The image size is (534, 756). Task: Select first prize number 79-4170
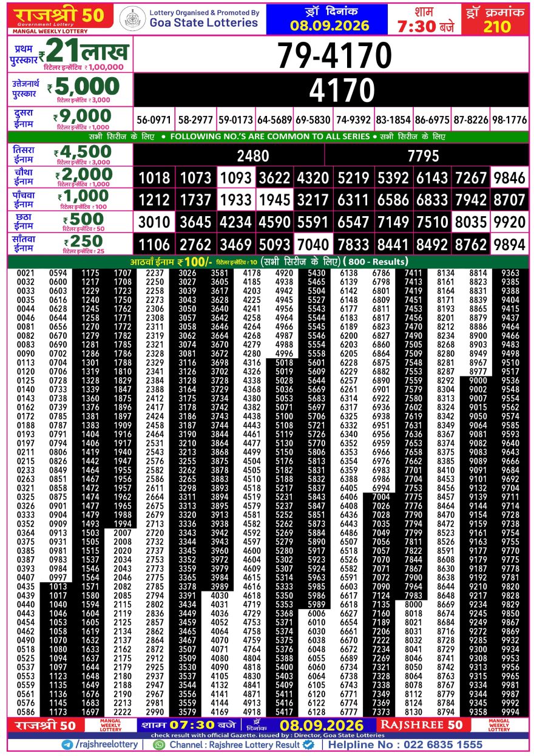(335, 57)
